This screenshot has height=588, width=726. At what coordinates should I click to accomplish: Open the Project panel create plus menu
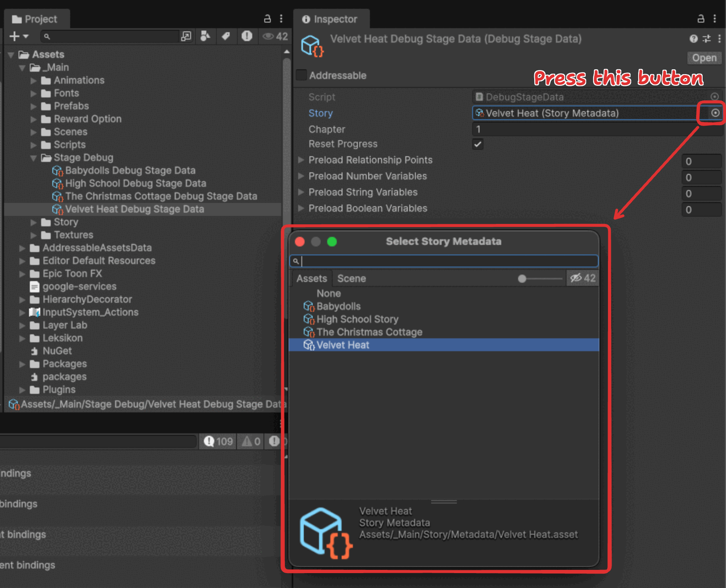pos(19,36)
